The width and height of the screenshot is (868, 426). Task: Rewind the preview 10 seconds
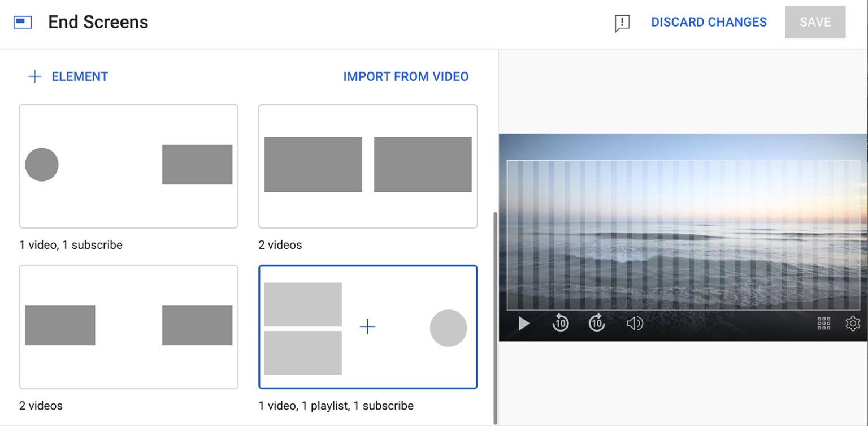(559, 323)
